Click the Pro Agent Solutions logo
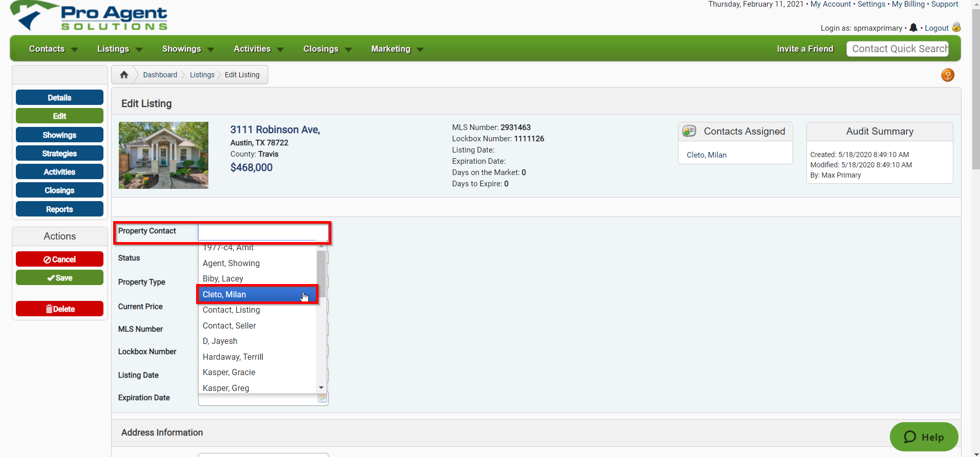The height and width of the screenshot is (457, 980). [x=89, y=17]
